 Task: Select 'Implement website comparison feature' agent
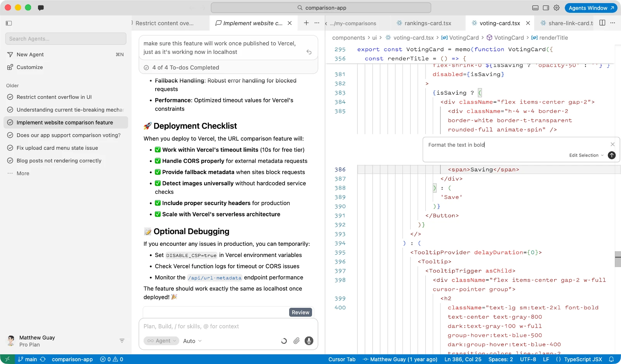click(x=66, y=122)
